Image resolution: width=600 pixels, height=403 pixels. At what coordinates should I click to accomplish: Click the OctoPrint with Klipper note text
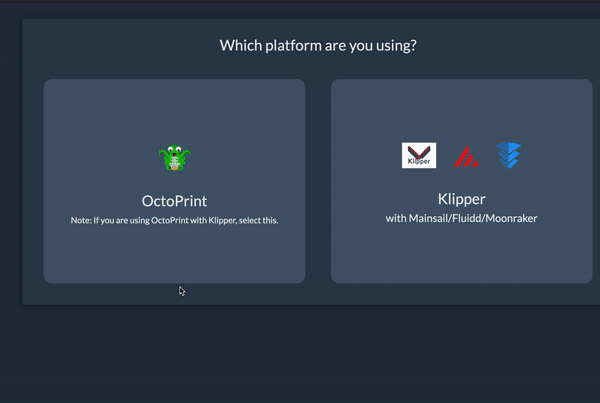pyautogui.click(x=174, y=220)
